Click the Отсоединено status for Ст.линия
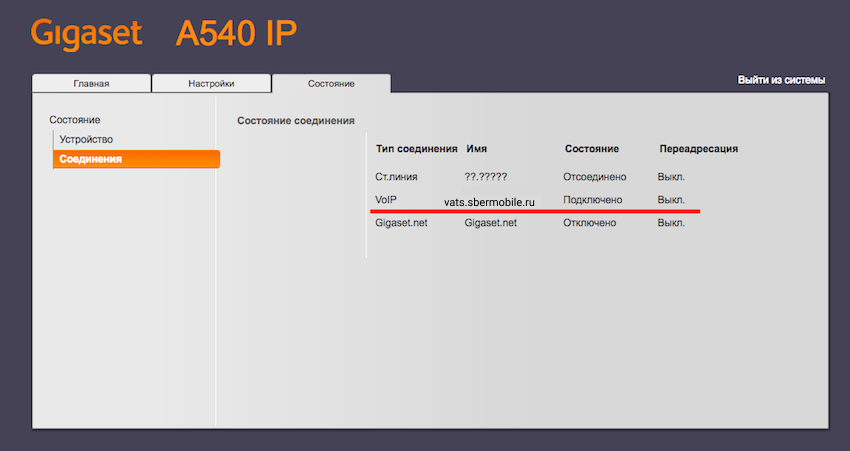Screen dimensions: 850x451 coord(595,177)
